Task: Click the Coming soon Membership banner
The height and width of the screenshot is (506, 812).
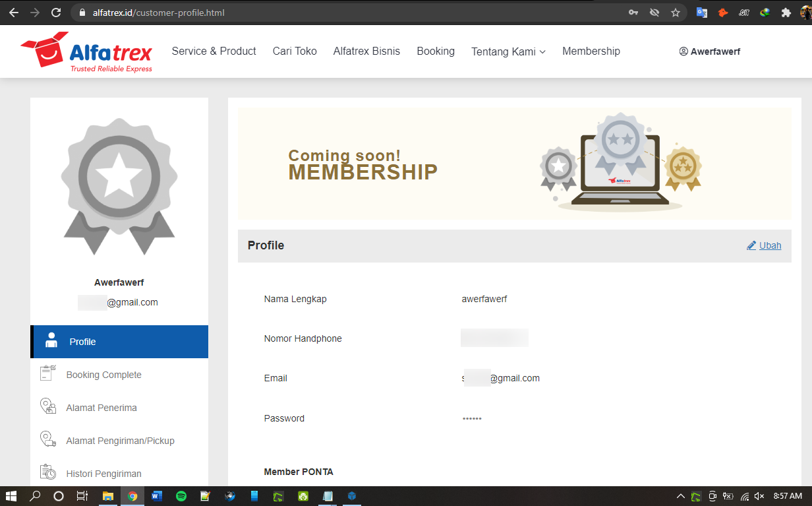Action: [x=514, y=164]
